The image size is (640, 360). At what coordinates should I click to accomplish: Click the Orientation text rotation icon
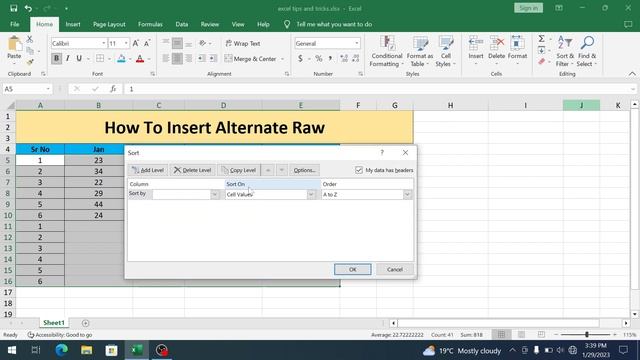click(x=202, y=43)
